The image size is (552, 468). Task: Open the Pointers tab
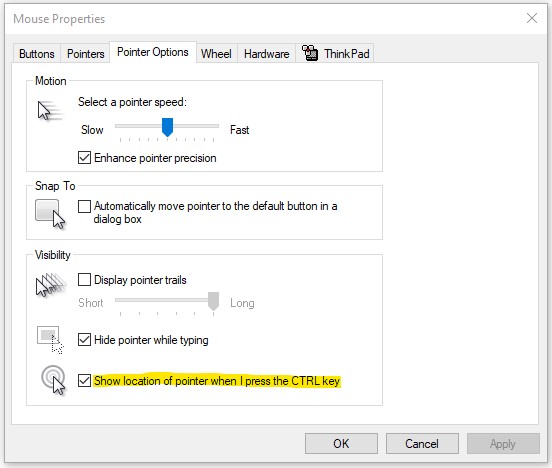[86, 54]
